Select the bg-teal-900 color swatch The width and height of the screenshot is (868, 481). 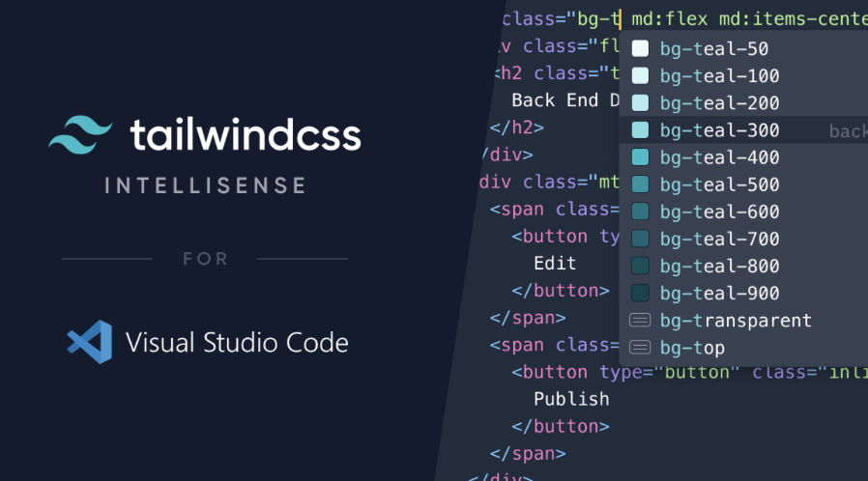click(x=640, y=293)
